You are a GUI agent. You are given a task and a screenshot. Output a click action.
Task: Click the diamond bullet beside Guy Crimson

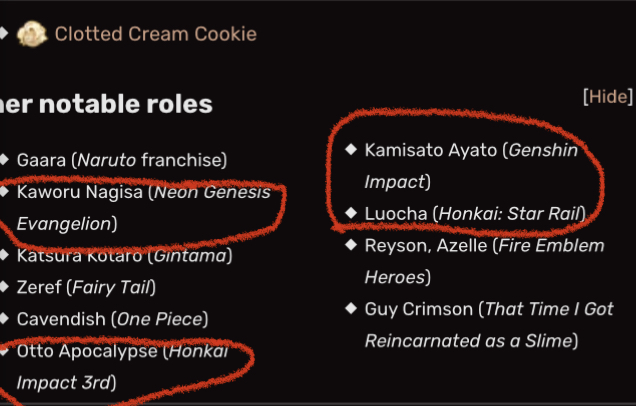351,309
